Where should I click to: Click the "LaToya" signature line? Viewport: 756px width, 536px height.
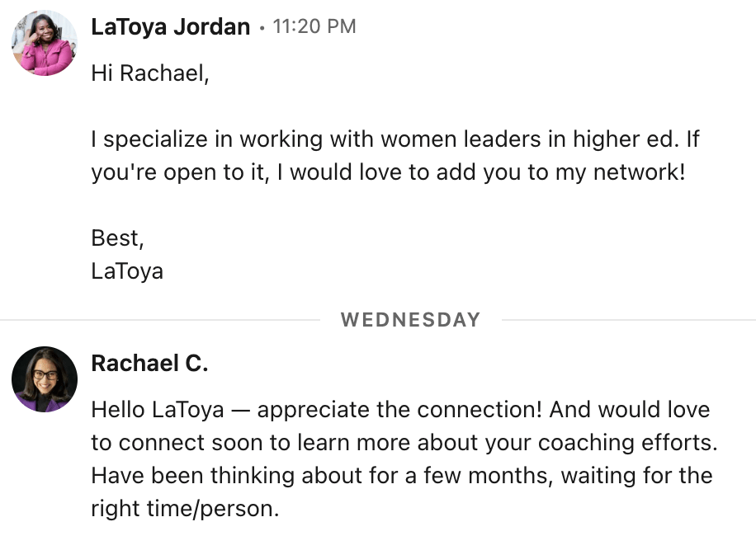point(127,270)
